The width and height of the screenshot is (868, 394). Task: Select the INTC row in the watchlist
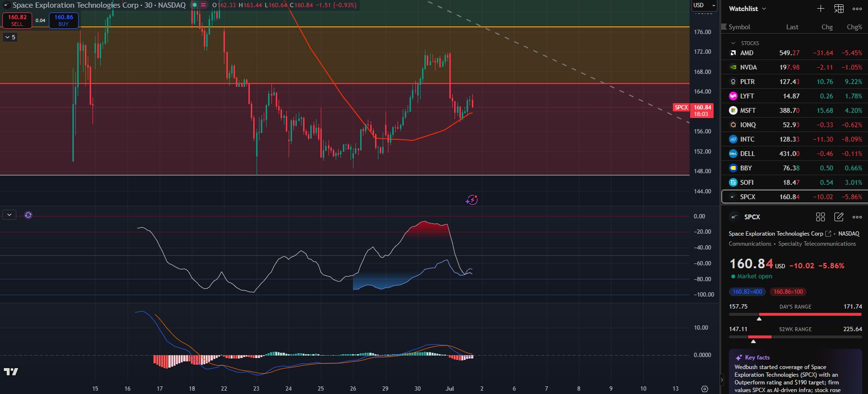(794, 139)
